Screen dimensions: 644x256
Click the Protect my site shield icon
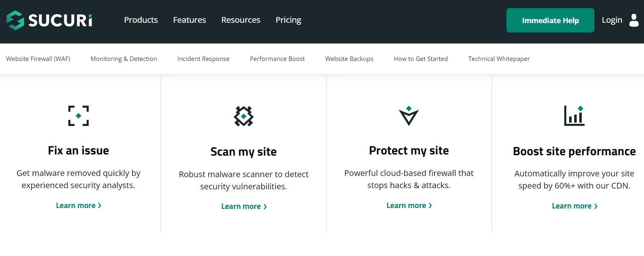[409, 116]
